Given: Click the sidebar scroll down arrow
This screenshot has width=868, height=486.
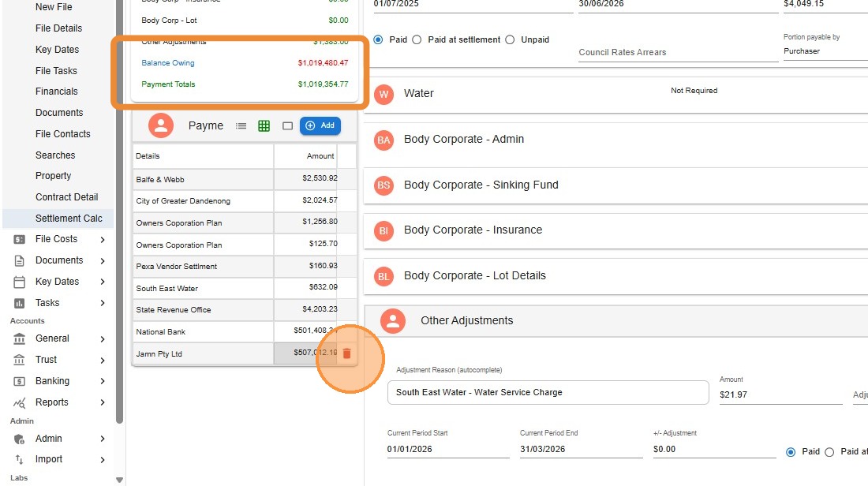Looking at the screenshot, I should pos(120,480).
